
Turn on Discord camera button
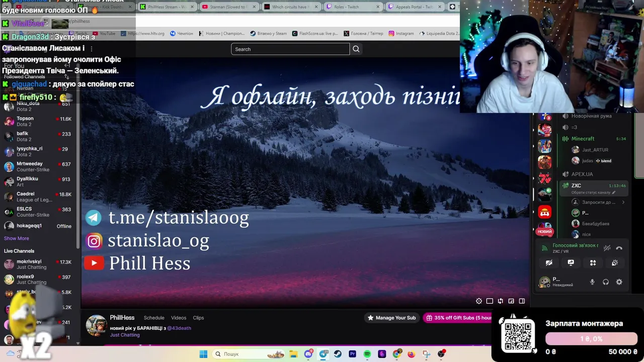(x=549, y=262)
